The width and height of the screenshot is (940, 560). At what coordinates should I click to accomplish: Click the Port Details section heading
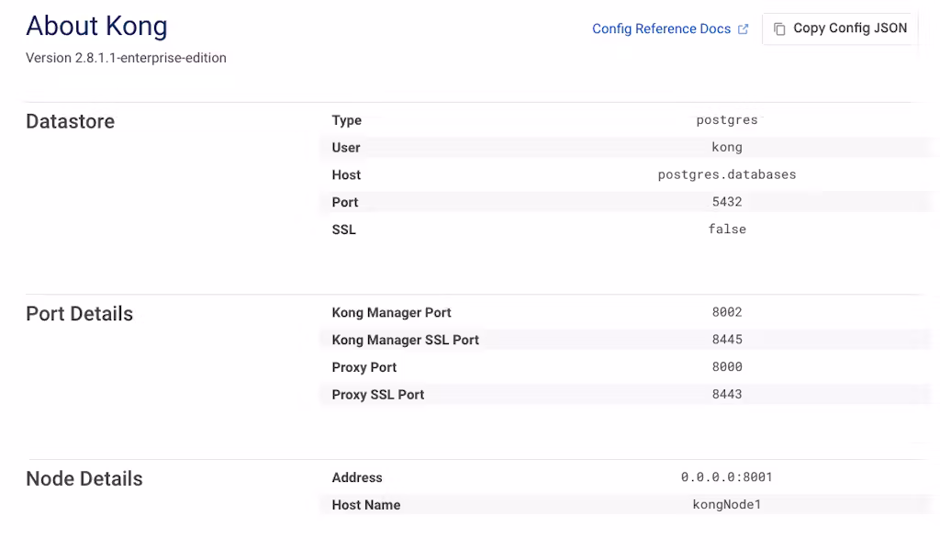(x=79, y=314)
